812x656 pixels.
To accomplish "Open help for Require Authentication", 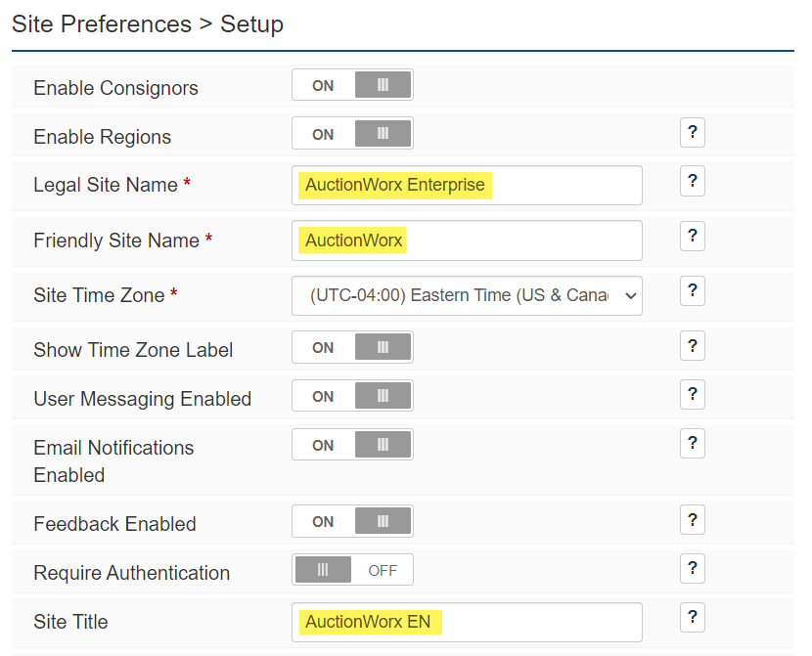I will click(693, 568).
